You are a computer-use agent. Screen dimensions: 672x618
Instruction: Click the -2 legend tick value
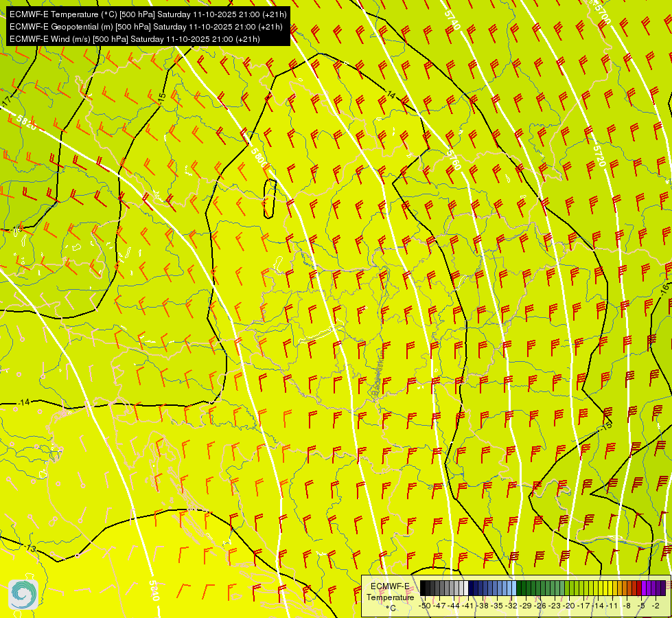pos(656,606)
